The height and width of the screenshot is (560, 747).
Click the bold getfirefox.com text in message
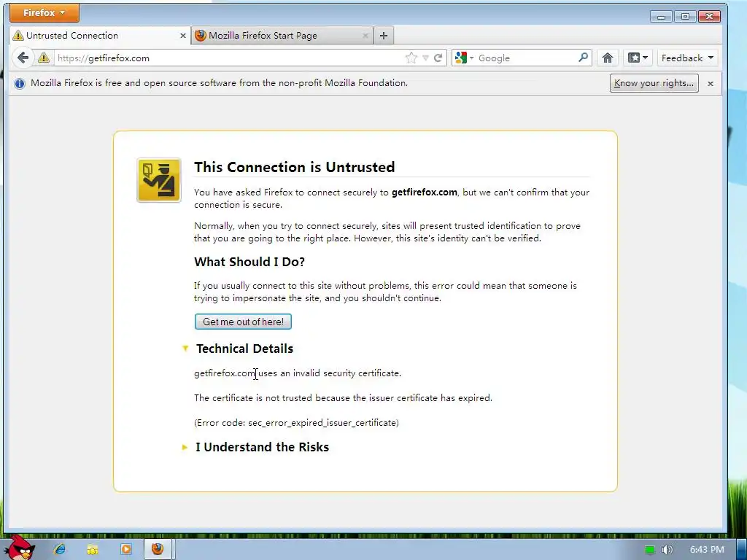(x=425, y=192)
